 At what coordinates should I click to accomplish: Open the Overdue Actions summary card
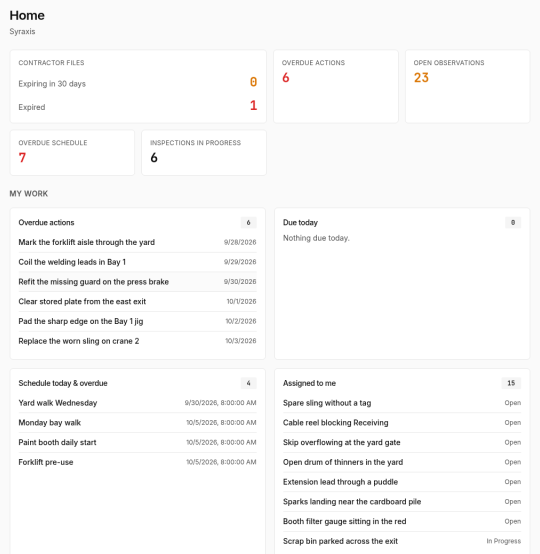pos(336,87)
